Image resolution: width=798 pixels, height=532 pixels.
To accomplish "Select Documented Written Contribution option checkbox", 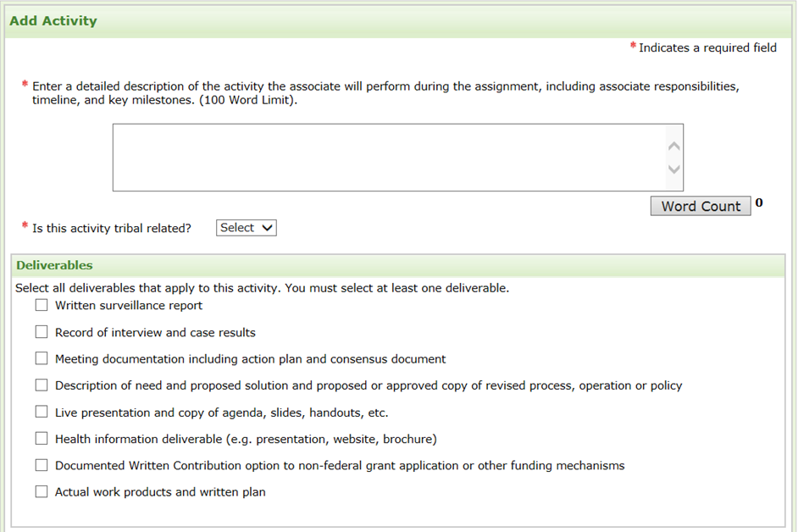I will [42, 465].
